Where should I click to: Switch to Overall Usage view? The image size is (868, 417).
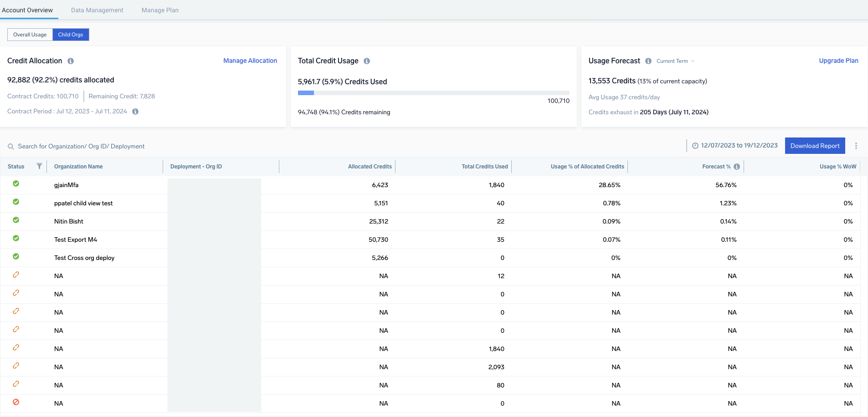[30, 35]
